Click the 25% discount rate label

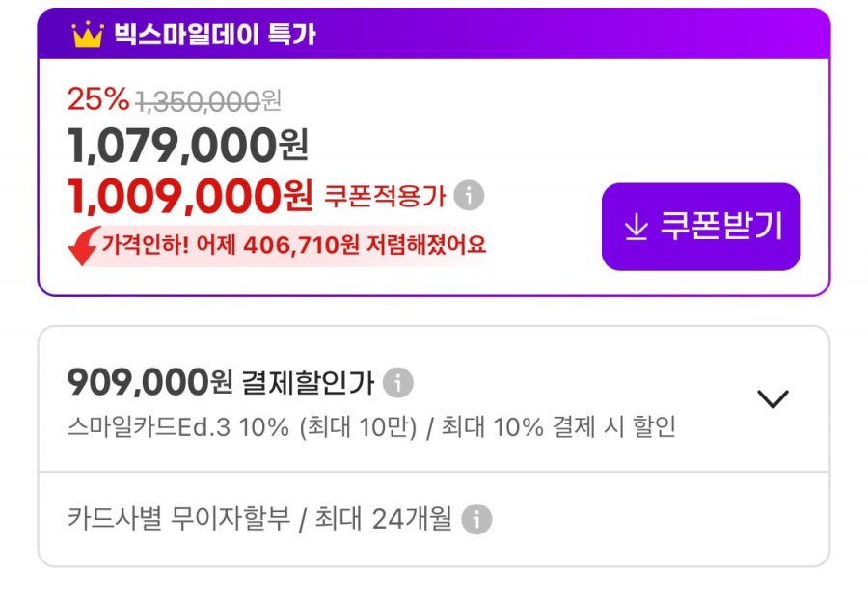point(98,99)
